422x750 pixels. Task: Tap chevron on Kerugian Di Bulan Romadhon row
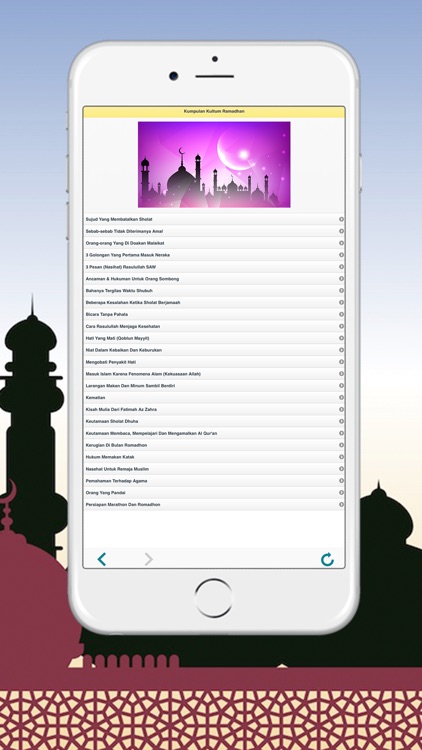341,445
